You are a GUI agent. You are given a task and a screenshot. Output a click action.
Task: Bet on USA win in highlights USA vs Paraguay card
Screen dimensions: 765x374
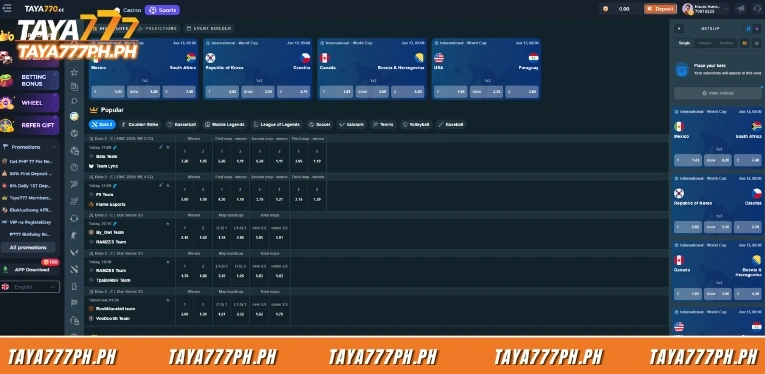(x=450, y=92)
